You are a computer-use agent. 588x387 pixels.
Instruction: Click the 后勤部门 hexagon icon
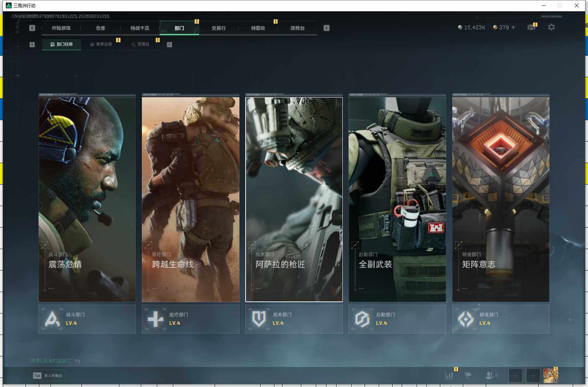[x=362, y=319]
